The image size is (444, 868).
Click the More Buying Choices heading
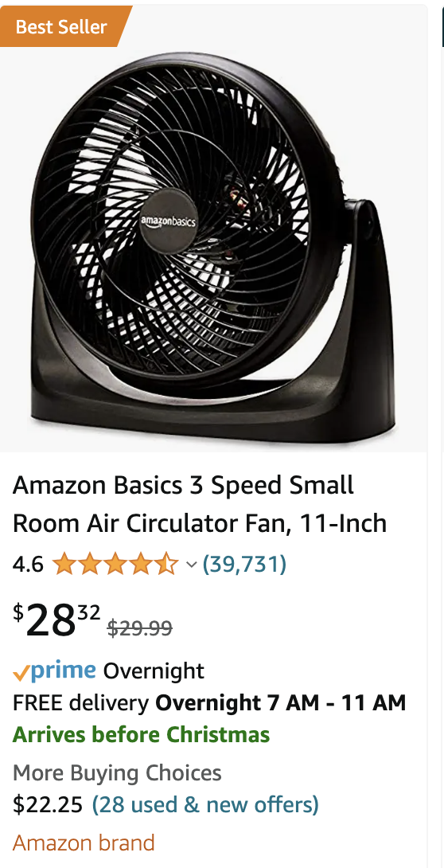point(117,772)
